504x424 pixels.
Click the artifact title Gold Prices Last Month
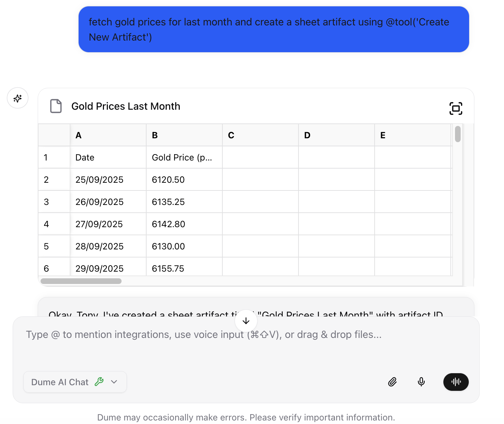[126, 106]
